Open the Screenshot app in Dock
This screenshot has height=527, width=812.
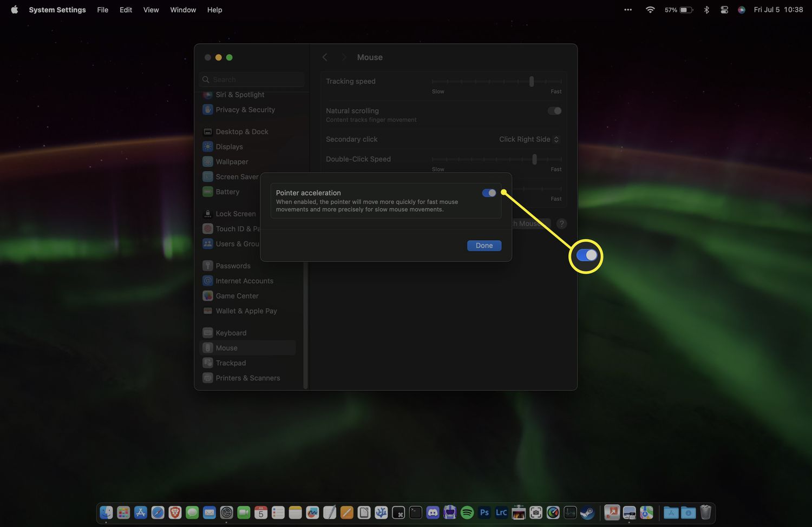click(x=536, y=512)
